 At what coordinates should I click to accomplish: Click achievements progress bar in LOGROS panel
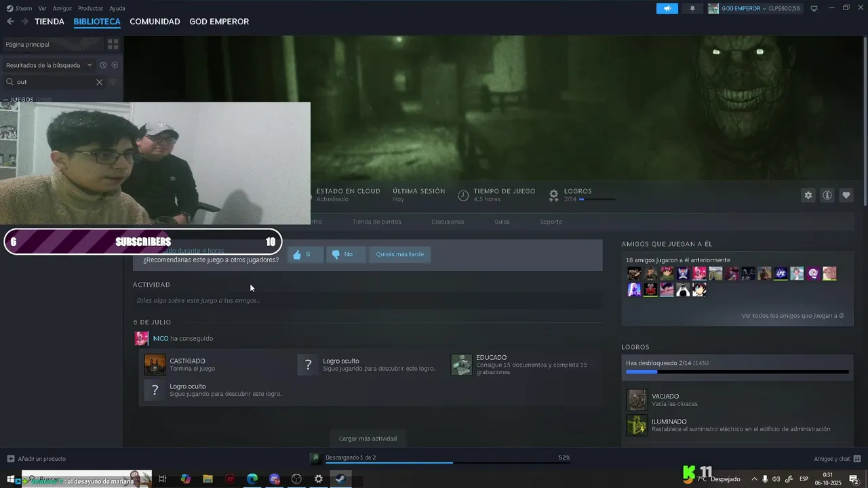click(737, 372)
